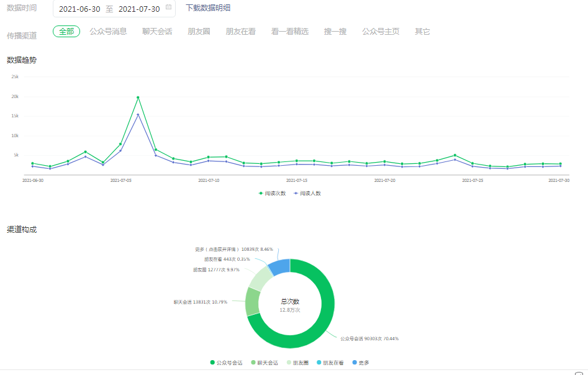Expand 更多（点击展开详情）label on donut chart
This screenshot has height=375, width=588.
[233, 249]
